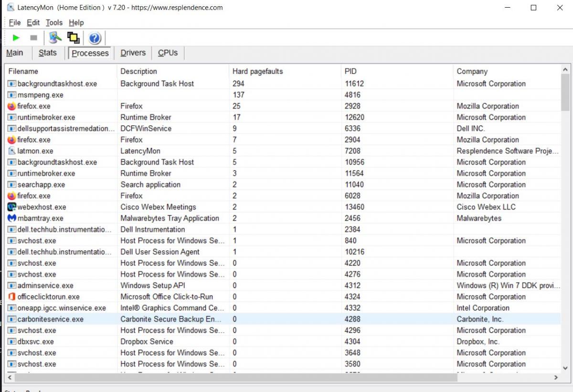This screenshot has height=392, width=573.
Task: Click the horizontal scrollbar thumb
Action: [236, 377]
